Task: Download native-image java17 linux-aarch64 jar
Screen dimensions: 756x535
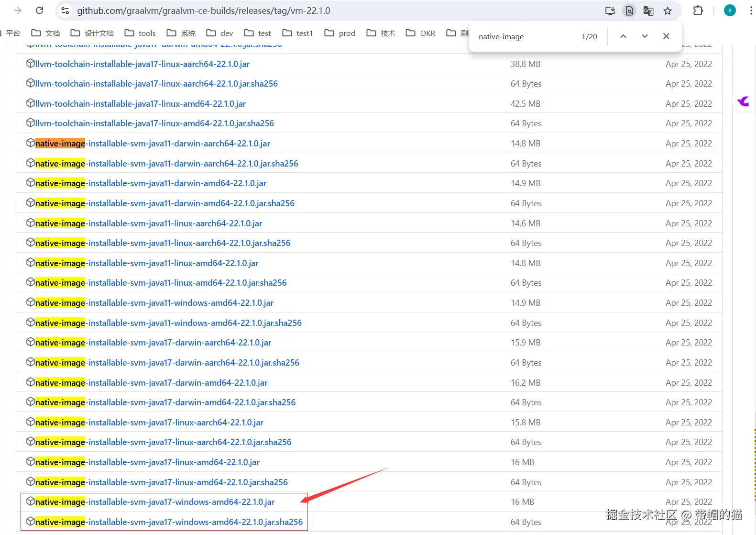Action: pos(149,423)
